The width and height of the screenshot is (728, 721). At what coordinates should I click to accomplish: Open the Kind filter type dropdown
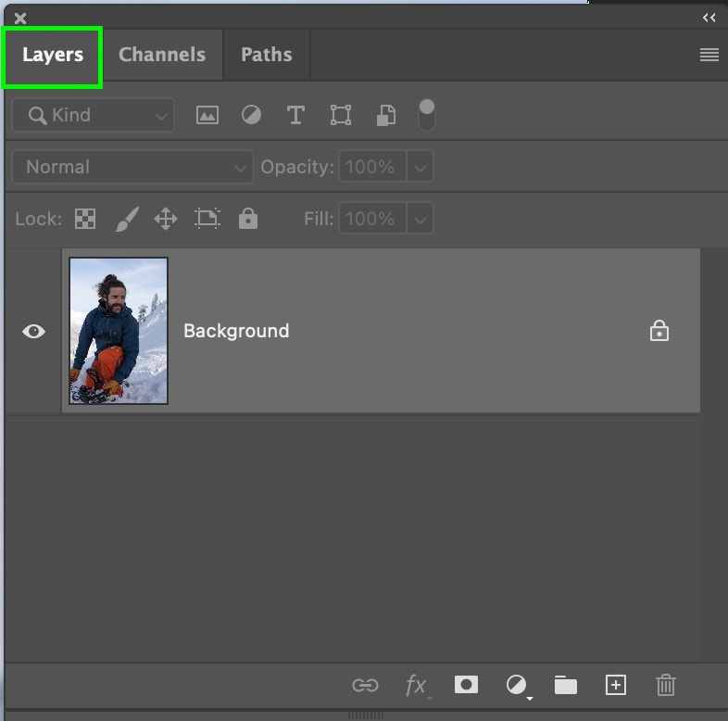pyautogui.click(x=93, y=115)
